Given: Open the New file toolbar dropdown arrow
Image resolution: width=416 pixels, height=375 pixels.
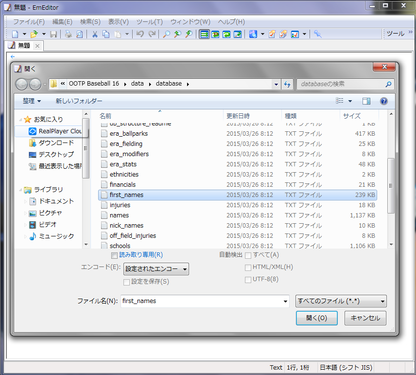Looking at the screenshot, I should (x=24, y=34).
